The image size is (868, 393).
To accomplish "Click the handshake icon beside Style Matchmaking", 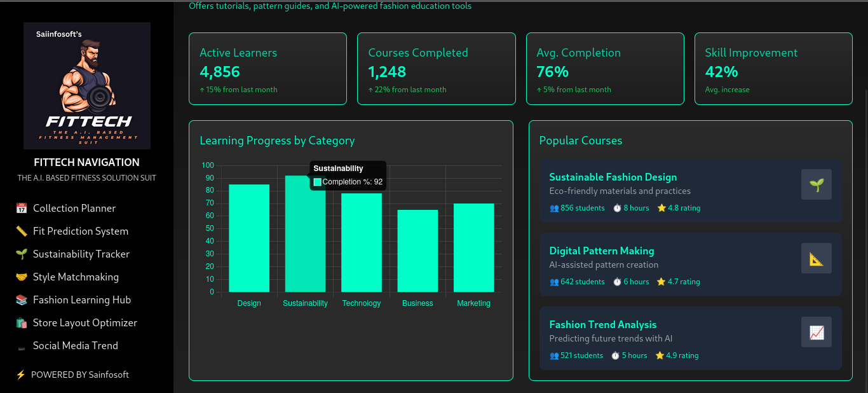I will click(x=22, y=277).
